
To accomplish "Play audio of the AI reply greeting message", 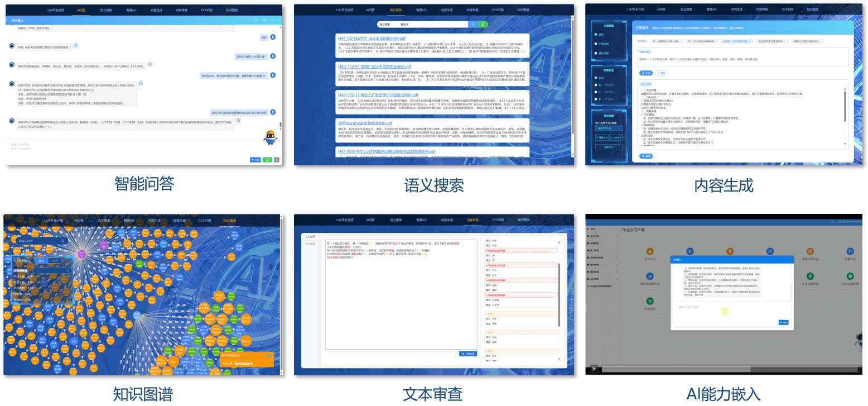I will 76,45.
